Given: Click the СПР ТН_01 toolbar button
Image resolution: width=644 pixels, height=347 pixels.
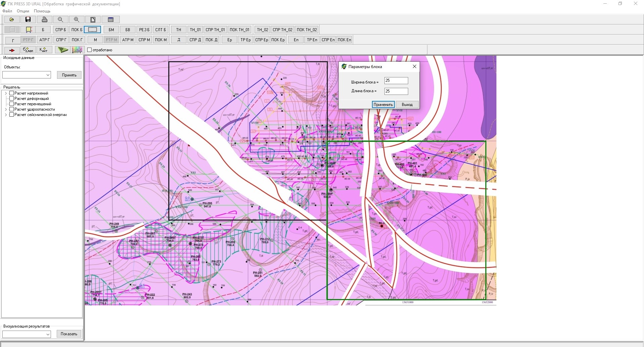Looking at the screenshot, I should [x=215, y=30].
